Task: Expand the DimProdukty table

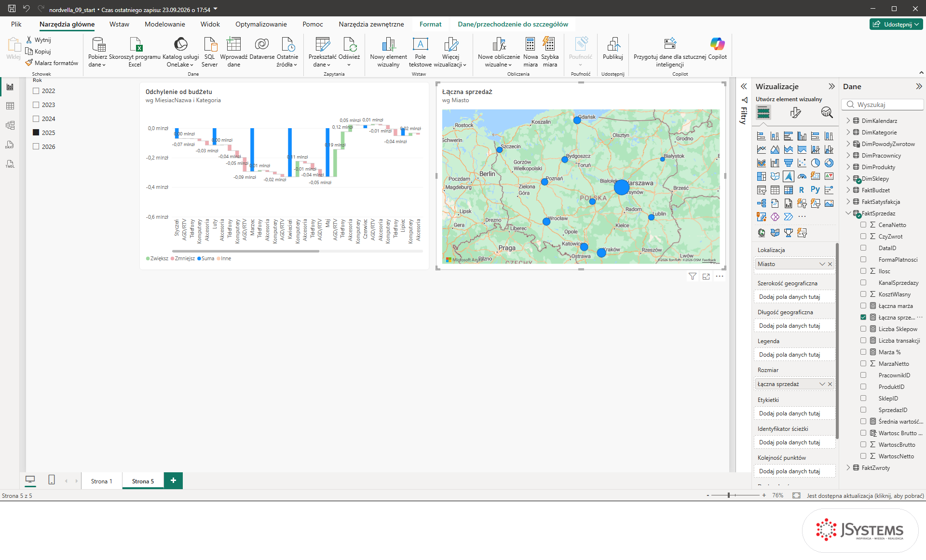Action: pyautogui.click(x=848, y=167)
